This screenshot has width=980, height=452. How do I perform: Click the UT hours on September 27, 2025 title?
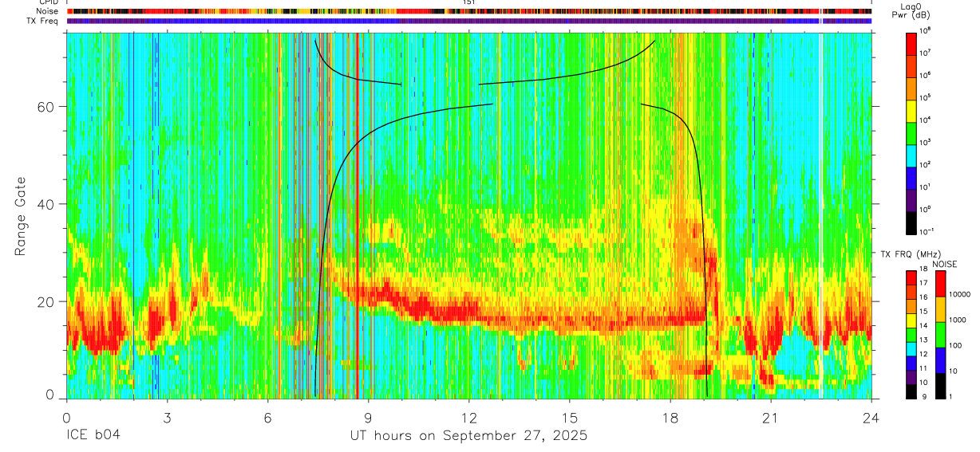(468, 436)
